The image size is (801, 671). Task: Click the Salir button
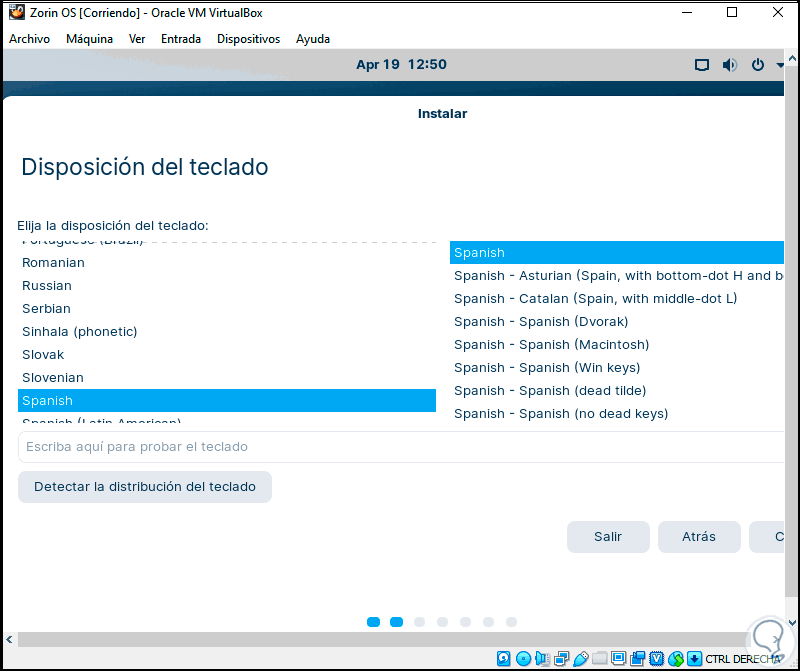pos(608,537)
